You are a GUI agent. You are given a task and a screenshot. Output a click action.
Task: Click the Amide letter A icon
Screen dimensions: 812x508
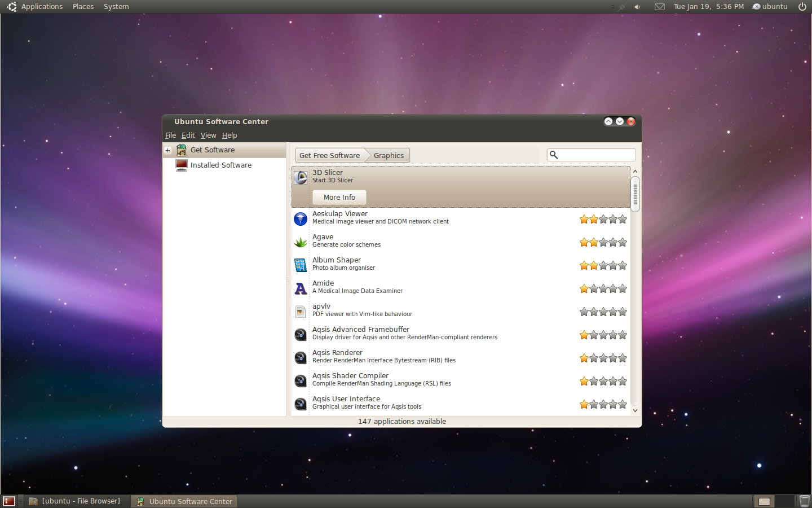[x=301, y=288]
